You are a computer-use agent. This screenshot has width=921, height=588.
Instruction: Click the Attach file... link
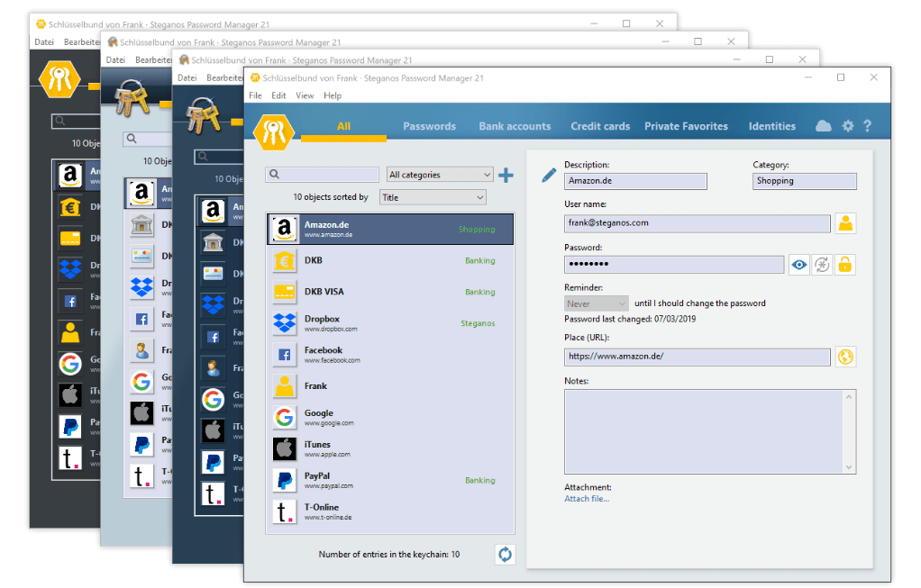587,499
